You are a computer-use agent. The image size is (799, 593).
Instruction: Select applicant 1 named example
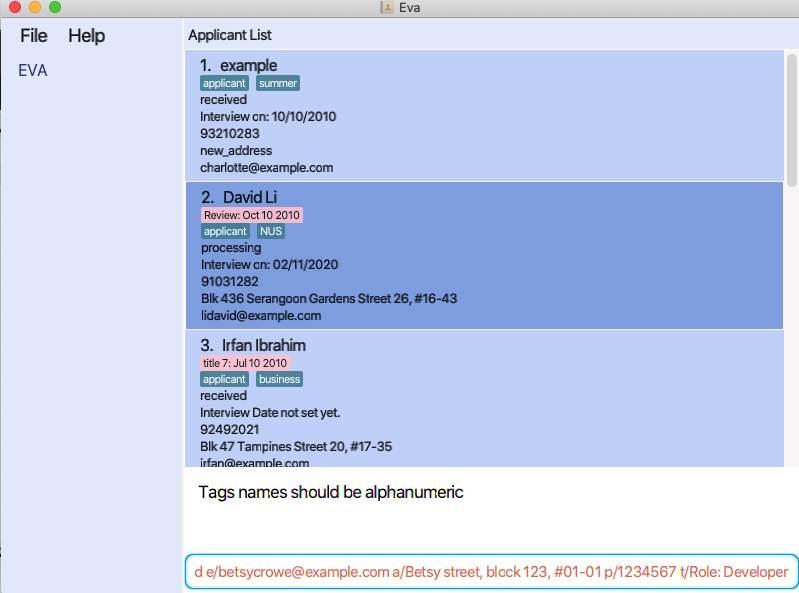(x=484, y=116)
